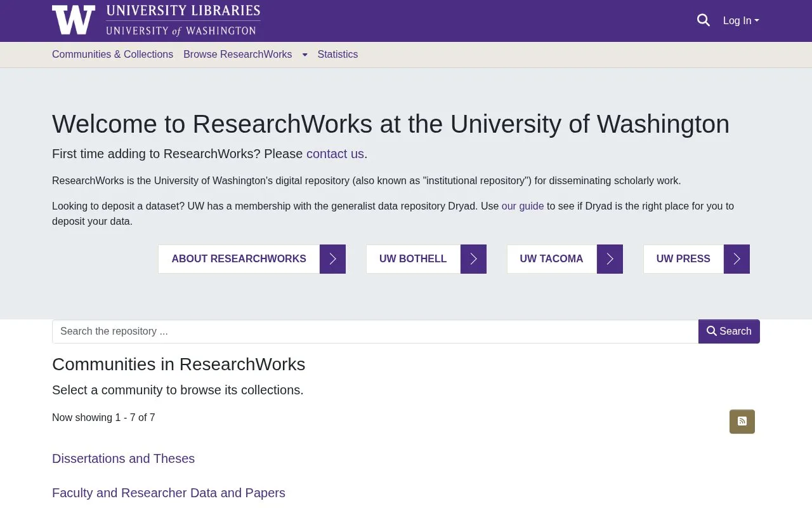Click the arrow beside UW Press
This screenshot has height=508, width=812.
coord(737,259)
